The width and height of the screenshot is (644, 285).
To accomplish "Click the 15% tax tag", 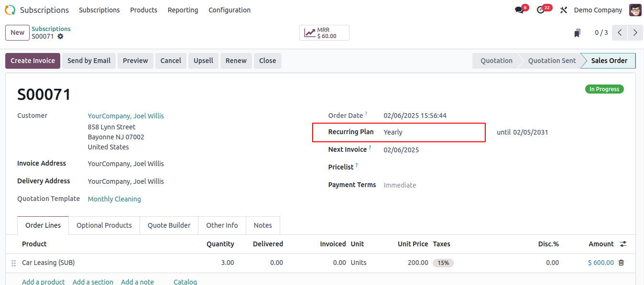I will pyautogui.click(x=443, y=263).
